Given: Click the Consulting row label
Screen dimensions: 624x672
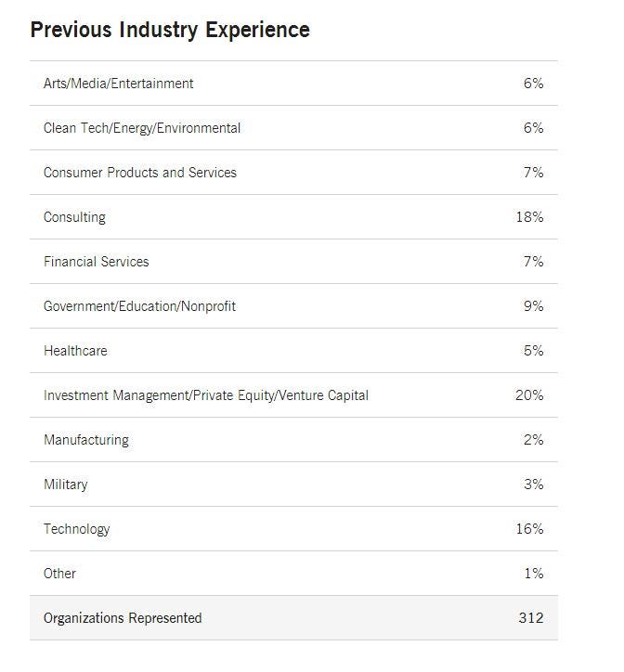Looking at the screenshot, I should point(74,217).
